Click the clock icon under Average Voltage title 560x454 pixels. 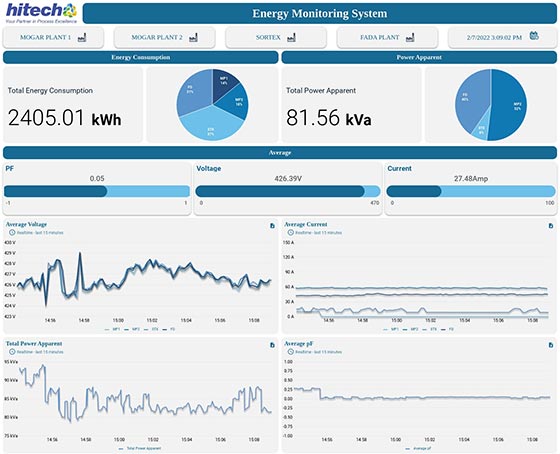[x=12, y=233]
